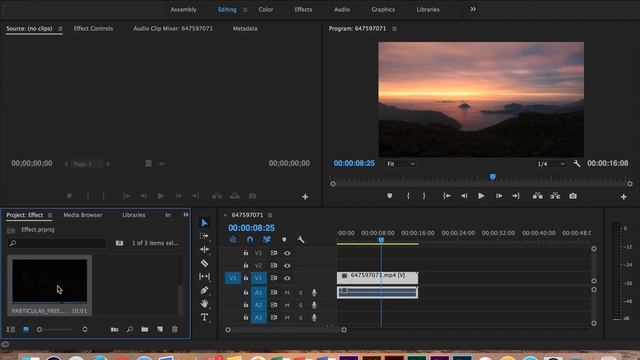Export frame with camera icon
This screenshot has height=360, width=640.
573,196
